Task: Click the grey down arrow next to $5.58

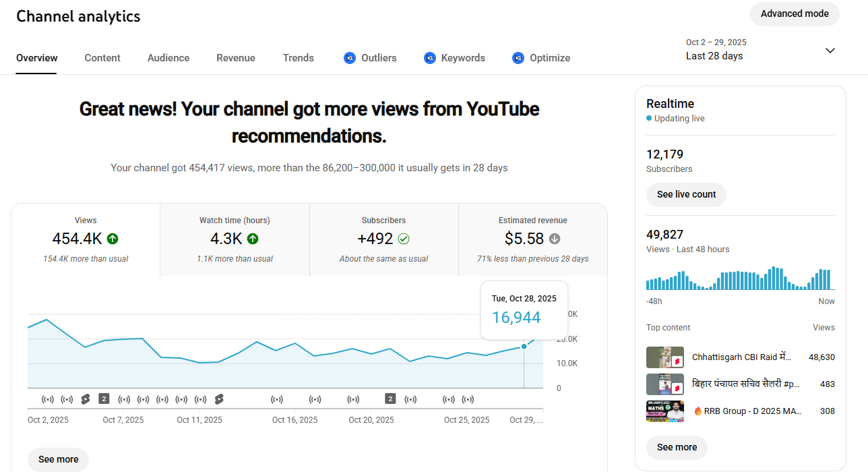Action: 555,239
